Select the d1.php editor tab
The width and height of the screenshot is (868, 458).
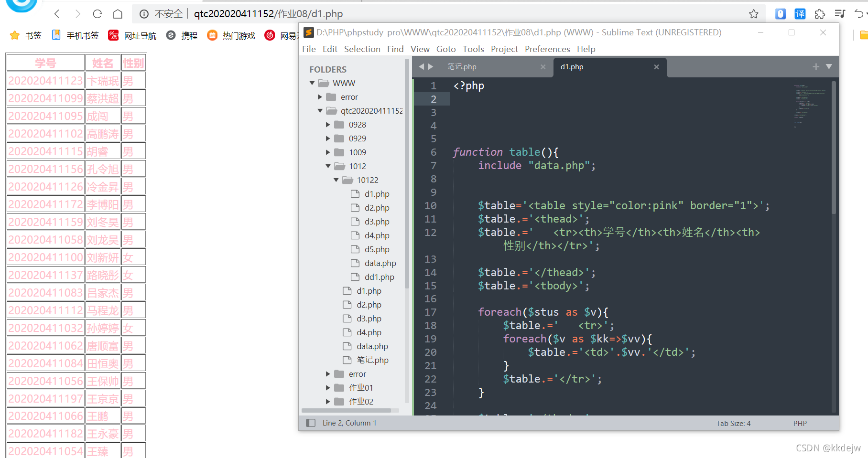(572, 67)
